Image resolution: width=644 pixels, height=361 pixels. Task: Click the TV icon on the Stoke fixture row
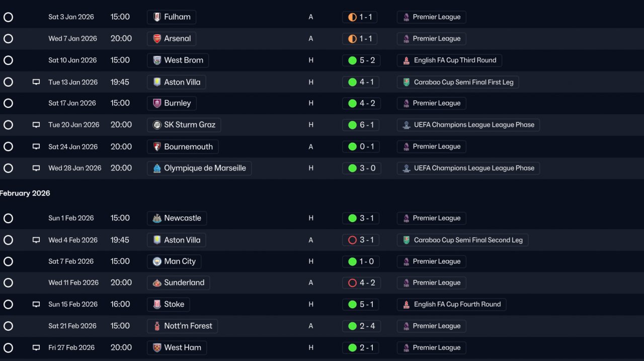coord(36,304)
